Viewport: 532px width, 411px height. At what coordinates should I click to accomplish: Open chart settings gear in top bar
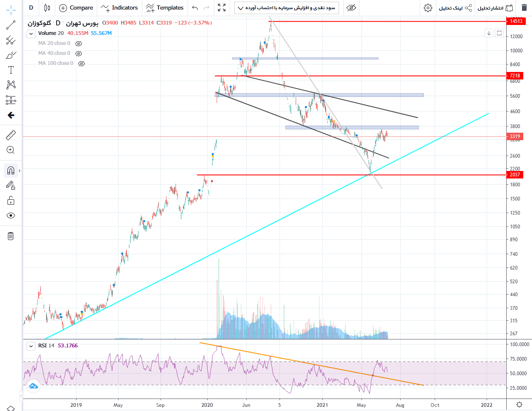click(x=428, y=8)
